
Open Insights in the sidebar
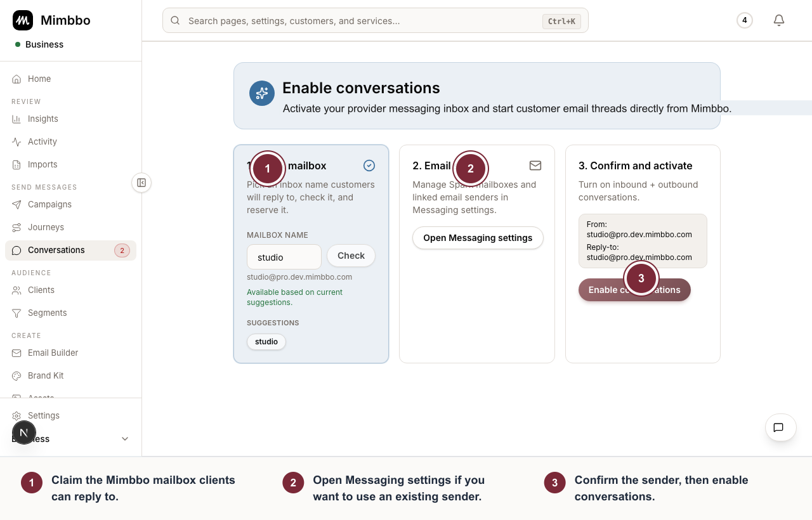[x=70, y=119]
